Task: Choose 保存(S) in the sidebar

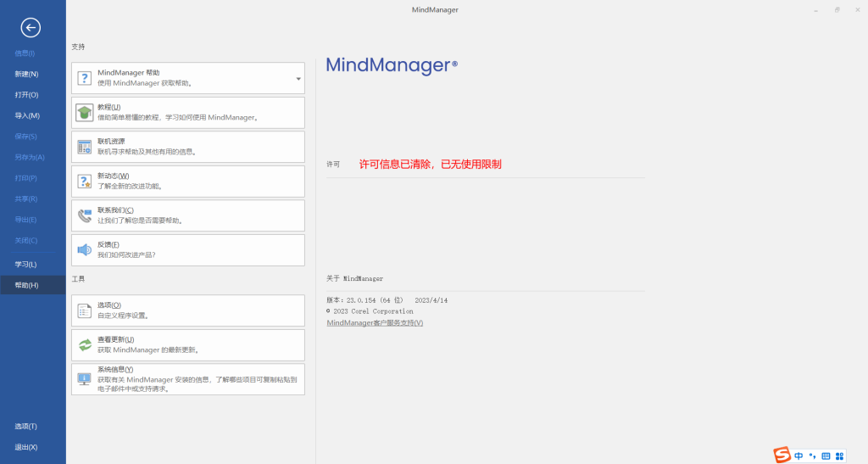Action: pos(26,137)
